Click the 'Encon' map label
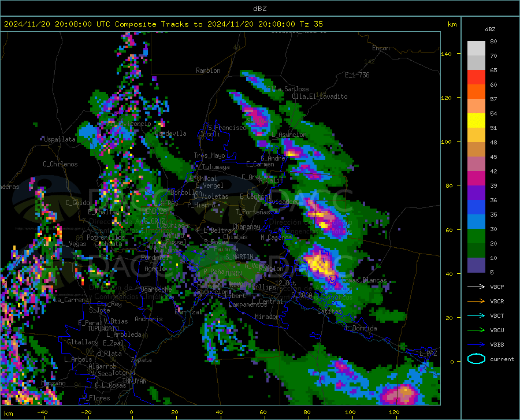This screenshot has height=420, width=520. click(x=381, y=48)
